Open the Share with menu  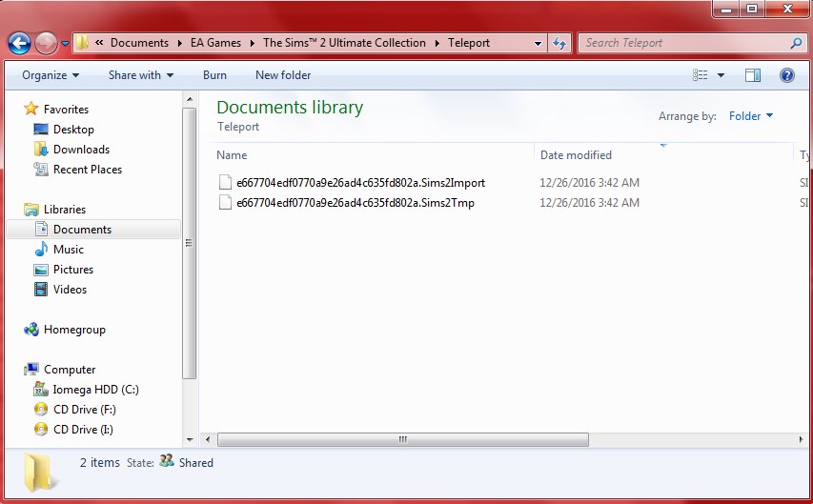(x=140, y=75)
